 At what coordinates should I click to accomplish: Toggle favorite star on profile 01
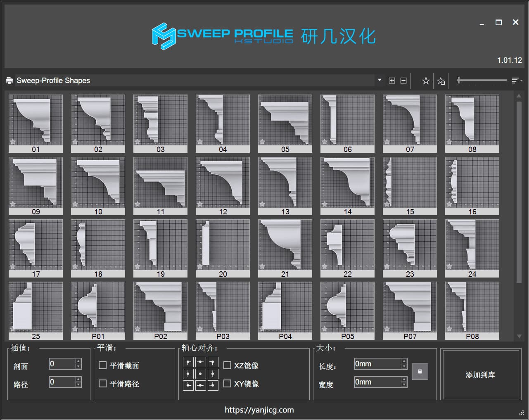[x=13, y=142]
